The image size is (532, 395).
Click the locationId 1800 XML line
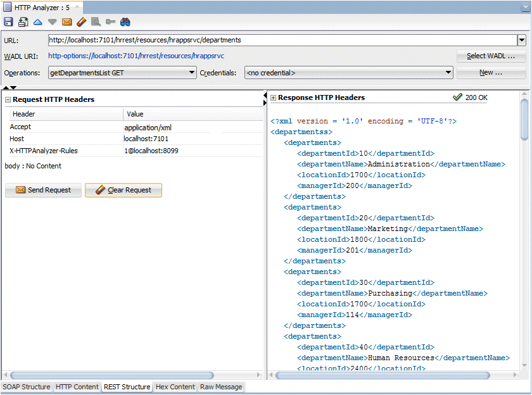362,239
